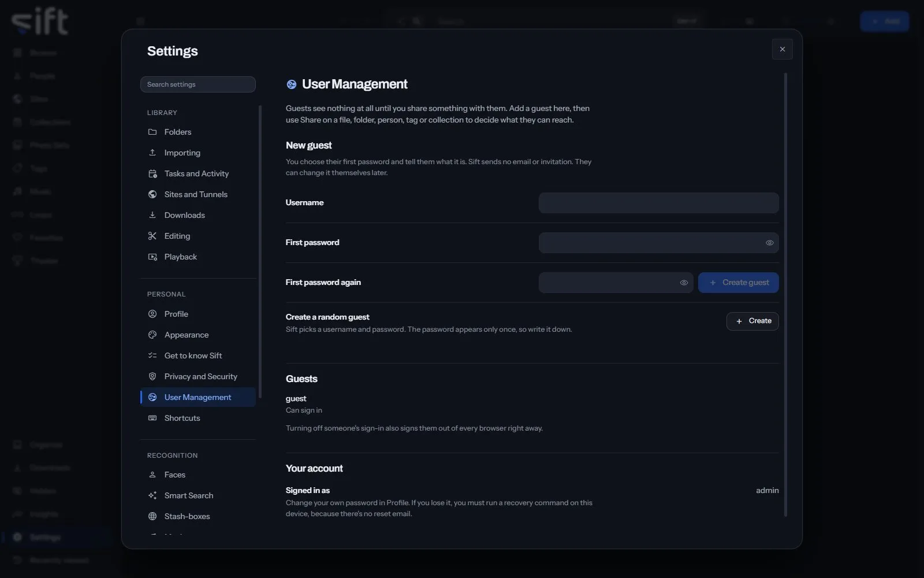
Task: Click the First password again input
Action: coord(616,283)
